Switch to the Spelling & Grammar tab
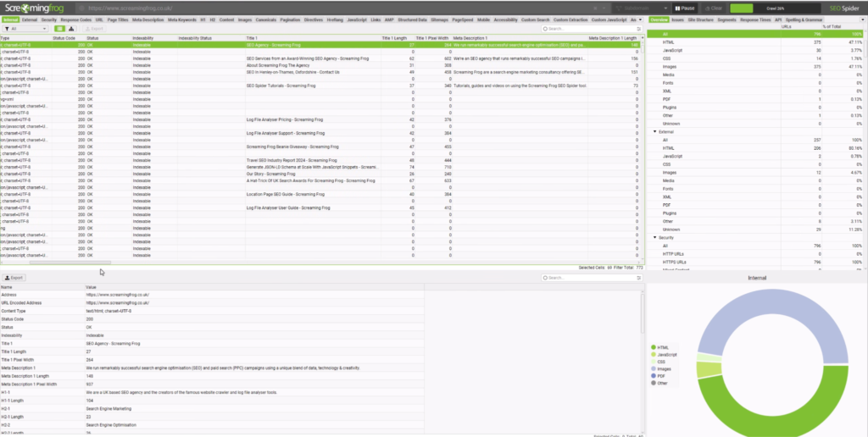This screenshot has height=437, width=868. pyautogui.click(x=804, y=20)
